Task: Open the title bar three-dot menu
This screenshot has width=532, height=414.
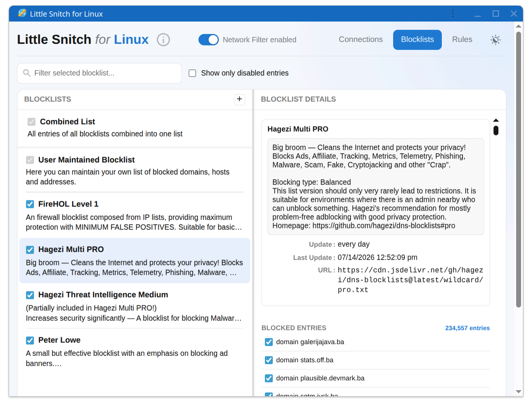Action: point(453,14)
